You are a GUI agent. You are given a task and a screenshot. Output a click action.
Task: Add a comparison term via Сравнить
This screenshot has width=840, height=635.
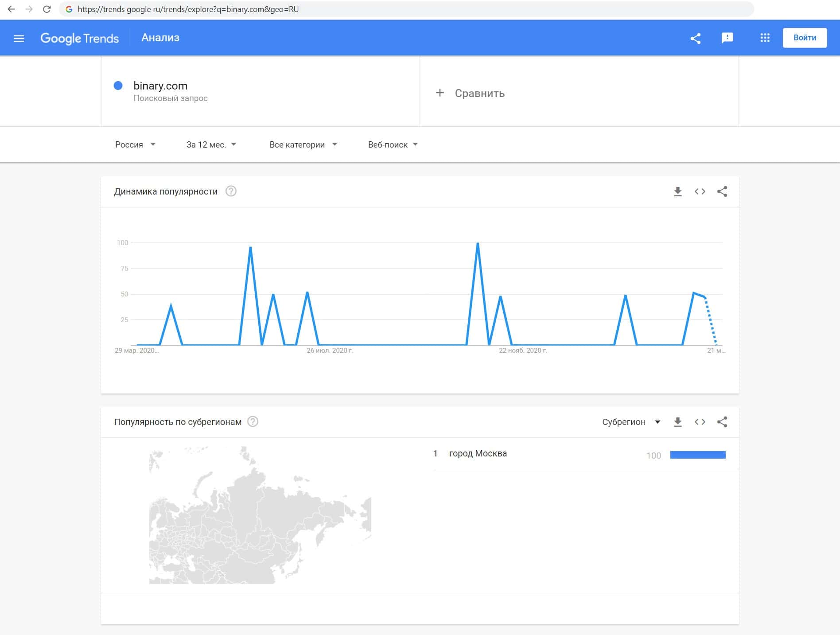pos(479,93)
